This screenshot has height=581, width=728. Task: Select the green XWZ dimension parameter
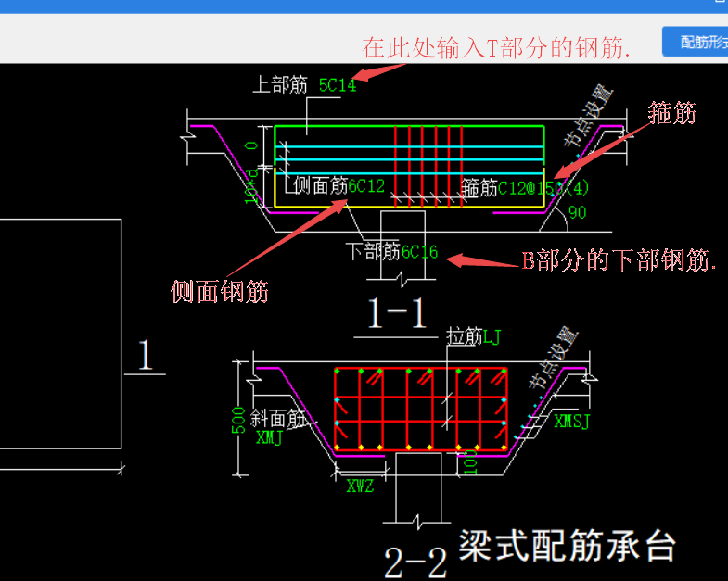360,486
